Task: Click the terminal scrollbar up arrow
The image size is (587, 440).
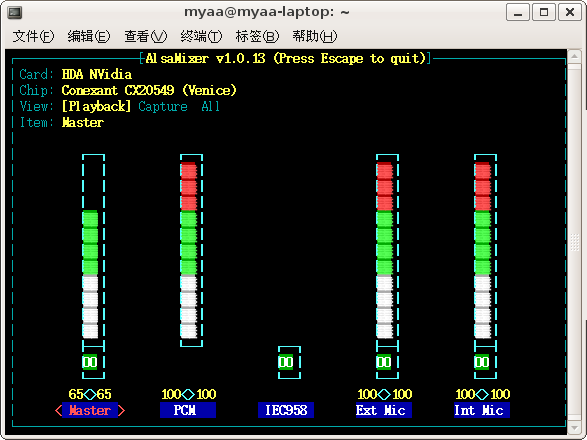Action: tap(574, 57)
